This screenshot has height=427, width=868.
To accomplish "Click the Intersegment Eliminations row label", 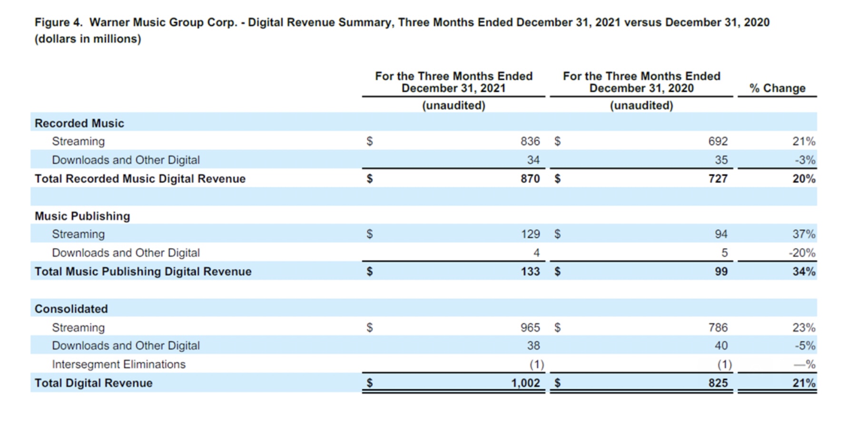I will (x=118, y=364).
